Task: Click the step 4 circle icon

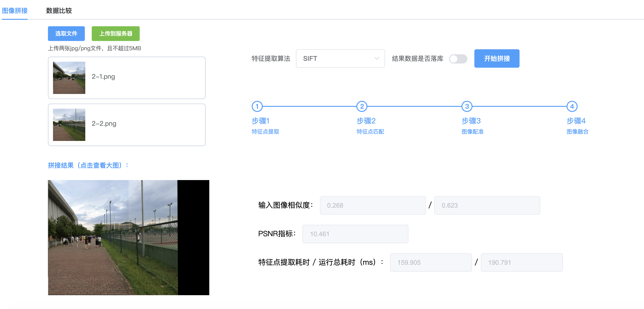Action: (571, 106)
